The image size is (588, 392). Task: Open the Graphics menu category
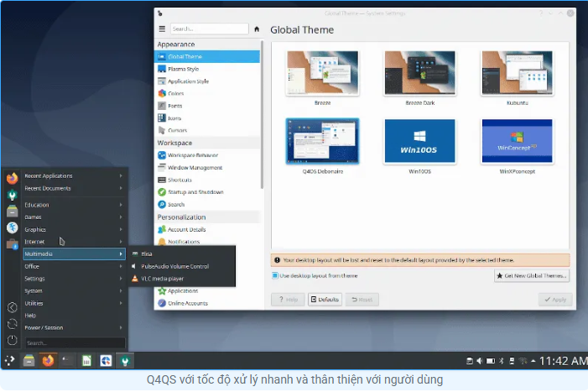coord(74,229)
